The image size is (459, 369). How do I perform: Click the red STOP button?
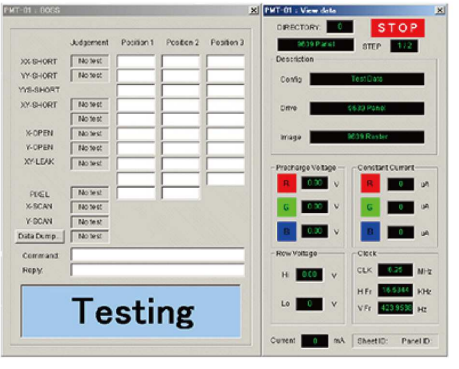(x=398, y=28)
